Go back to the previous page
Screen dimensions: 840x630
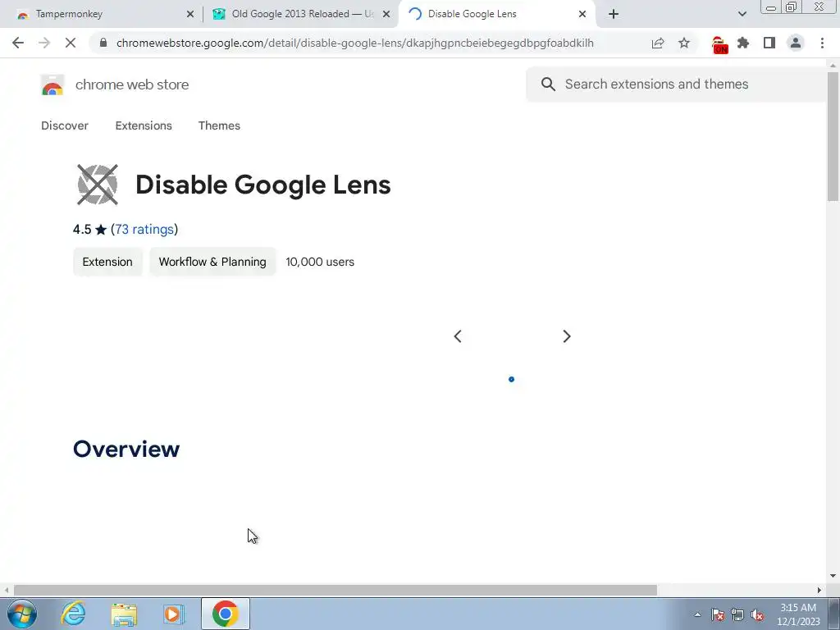pos(18,43)
